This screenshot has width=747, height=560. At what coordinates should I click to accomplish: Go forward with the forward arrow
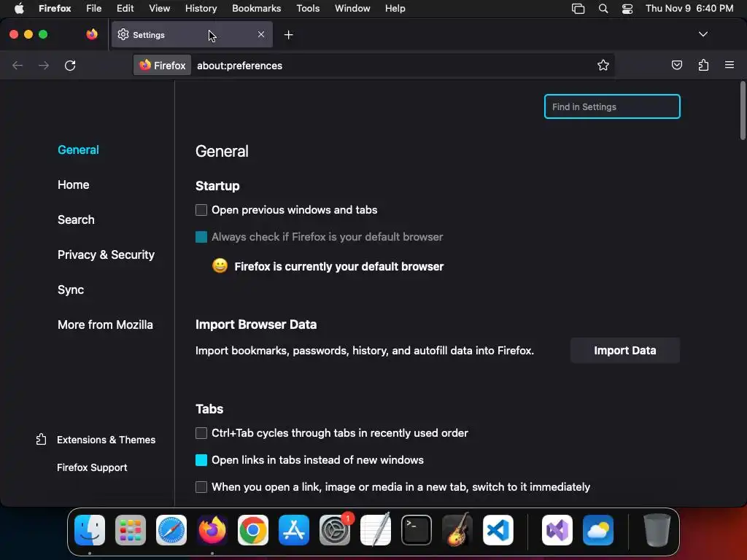pos(44,65)
